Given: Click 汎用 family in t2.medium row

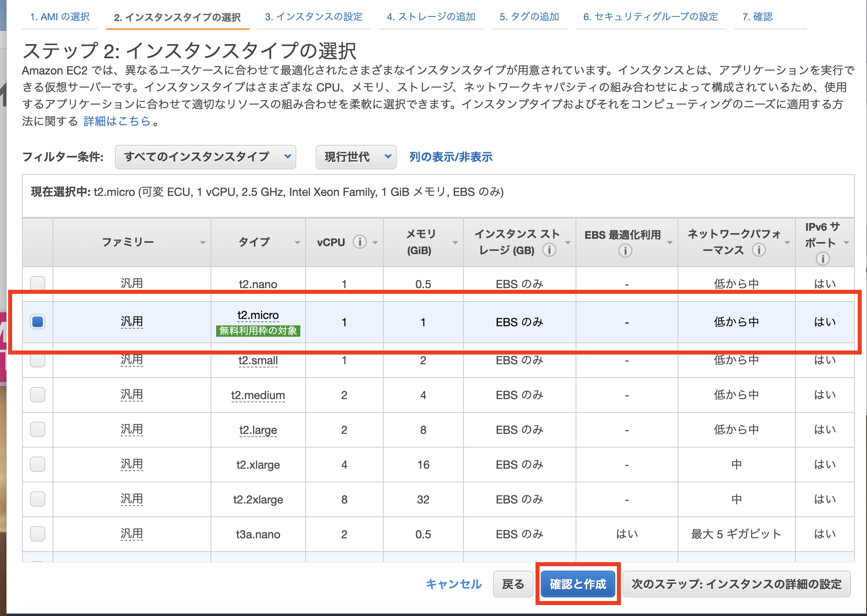Looking at the screenshot, I should coord(132,395).
